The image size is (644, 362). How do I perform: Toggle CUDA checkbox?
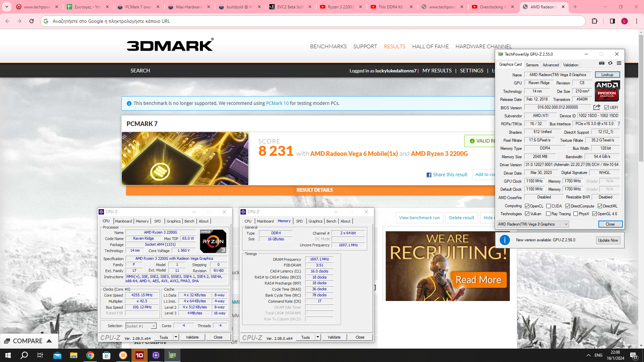point(548,206)
